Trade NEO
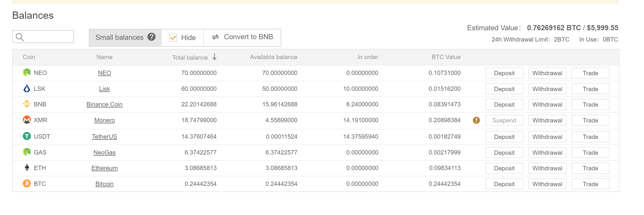Screen dimensions: 644x215 (x=590, y=73)
